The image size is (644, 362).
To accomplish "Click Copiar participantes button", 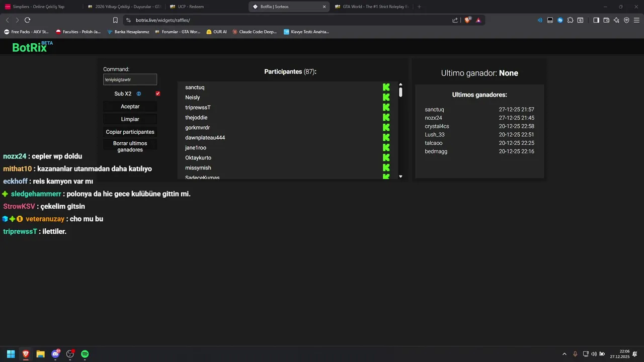I will [130, 132].
